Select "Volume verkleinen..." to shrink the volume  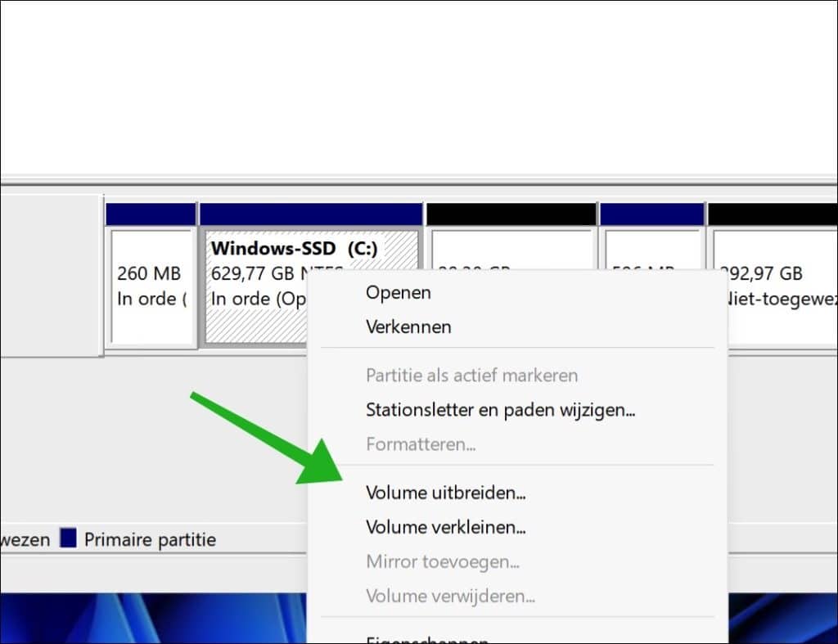pos(446,527)
